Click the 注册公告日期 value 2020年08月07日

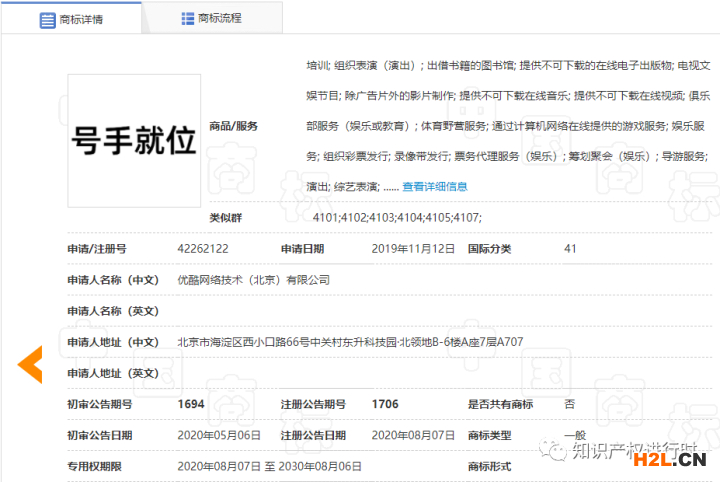point(412,435)
